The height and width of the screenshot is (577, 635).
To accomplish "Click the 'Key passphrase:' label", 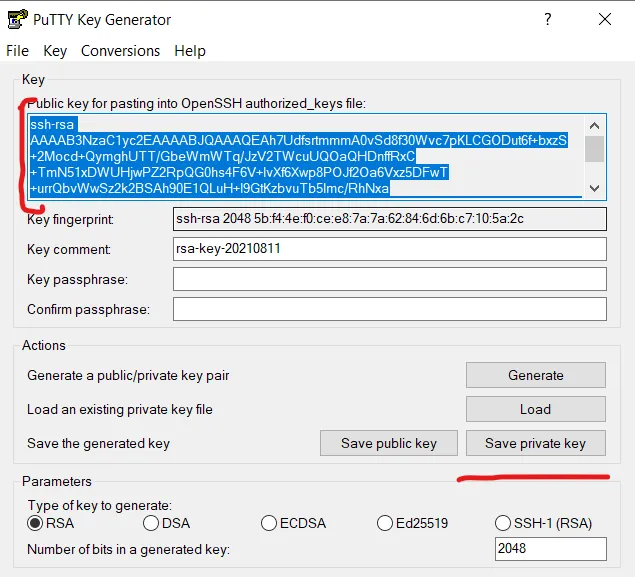I will (x=77, y=279).
